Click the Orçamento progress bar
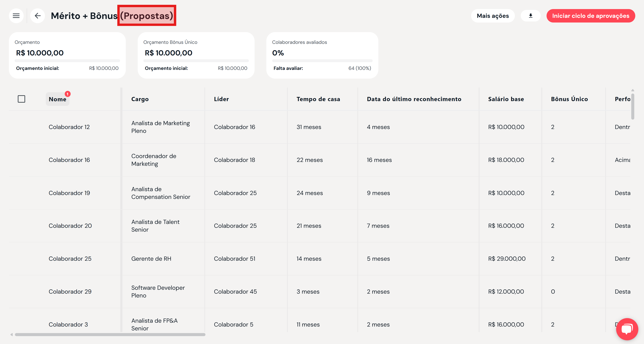Screen dimensions: 644x344 coord(67,61)
